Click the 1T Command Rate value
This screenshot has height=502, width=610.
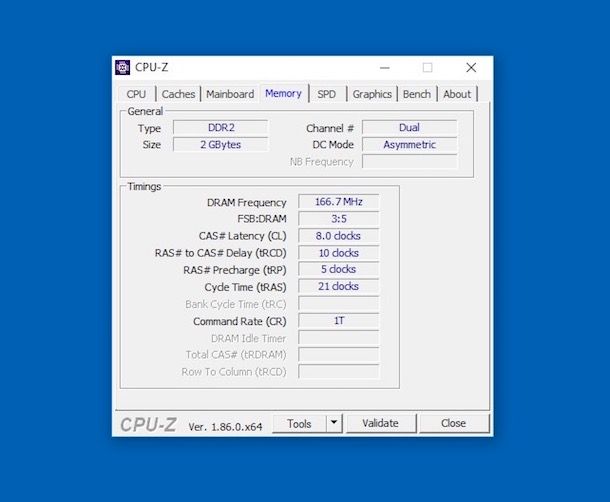click(x=339, y=321)
